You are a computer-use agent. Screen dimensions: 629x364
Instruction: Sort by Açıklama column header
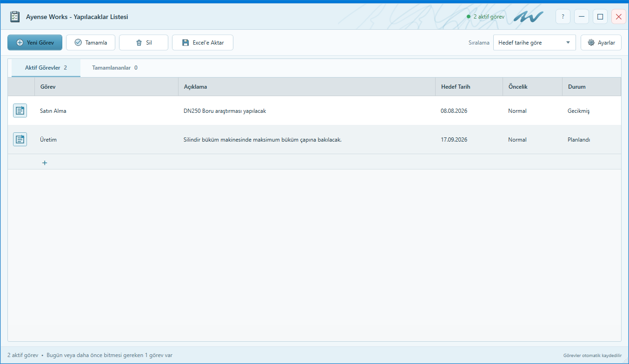(x=307, y=87)
